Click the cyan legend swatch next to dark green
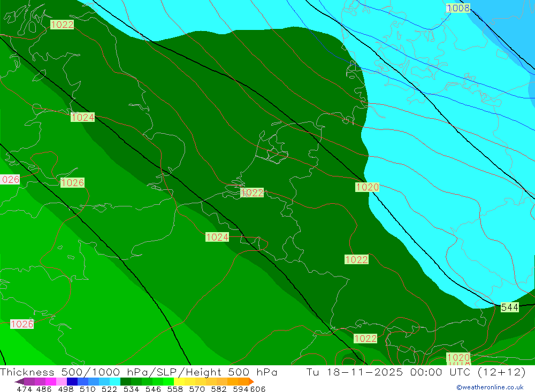Viewport: 535px width, 392px height. point(114,381)
